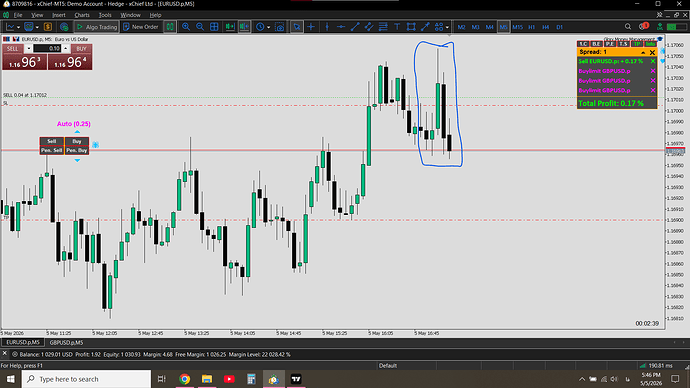Decrease volume with the down arrow
This screenshot has height=388, width=690.
[29, 48]
